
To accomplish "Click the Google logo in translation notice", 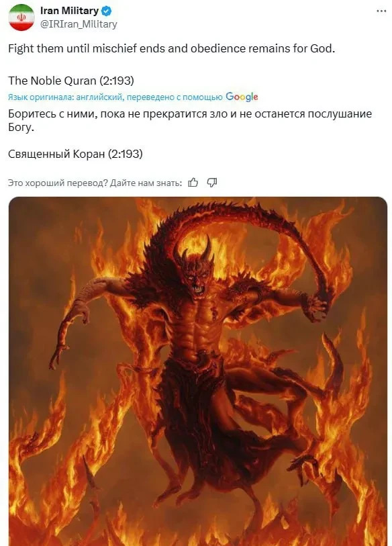I will pos(242,97).
